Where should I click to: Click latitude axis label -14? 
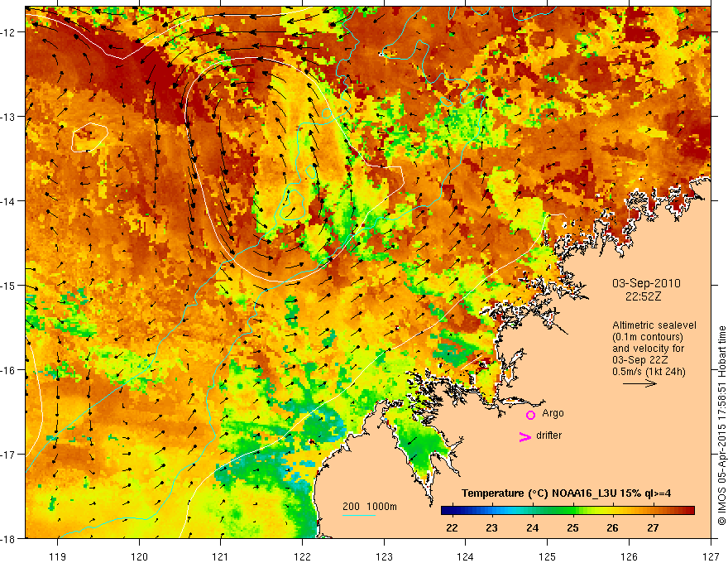click(x=8, y=201)
